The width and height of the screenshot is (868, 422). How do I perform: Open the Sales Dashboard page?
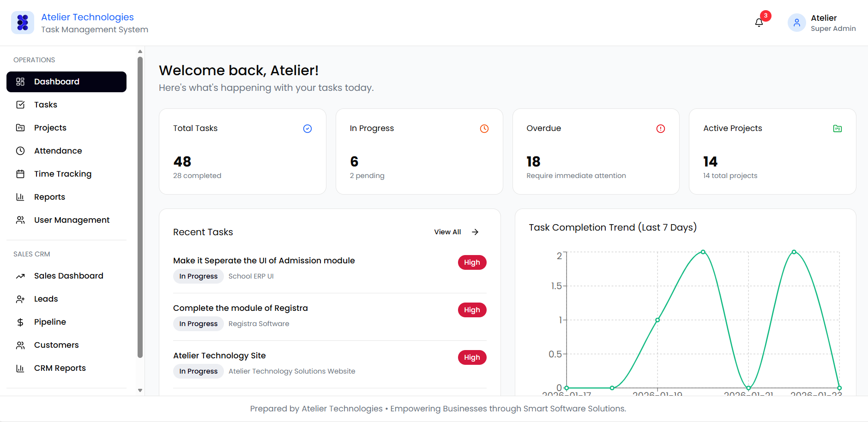[x=68, y=276]
